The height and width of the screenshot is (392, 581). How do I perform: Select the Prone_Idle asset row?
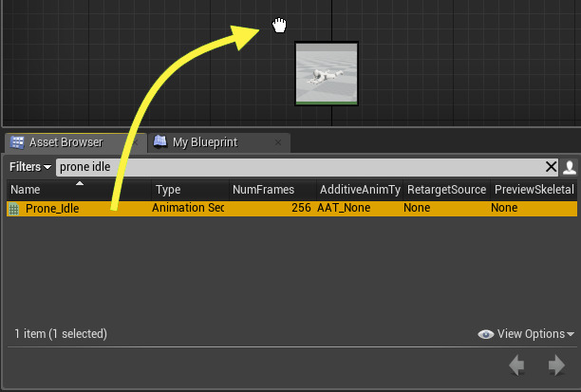(x=292, y=208)
